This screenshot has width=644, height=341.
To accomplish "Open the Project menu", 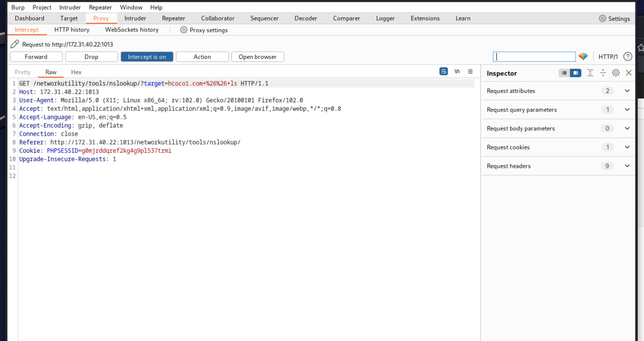I will 42,7.
